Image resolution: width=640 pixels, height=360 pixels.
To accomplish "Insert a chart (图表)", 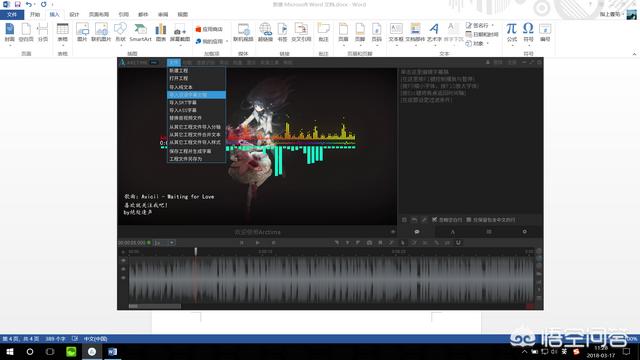I will click(x=161, y=33).
